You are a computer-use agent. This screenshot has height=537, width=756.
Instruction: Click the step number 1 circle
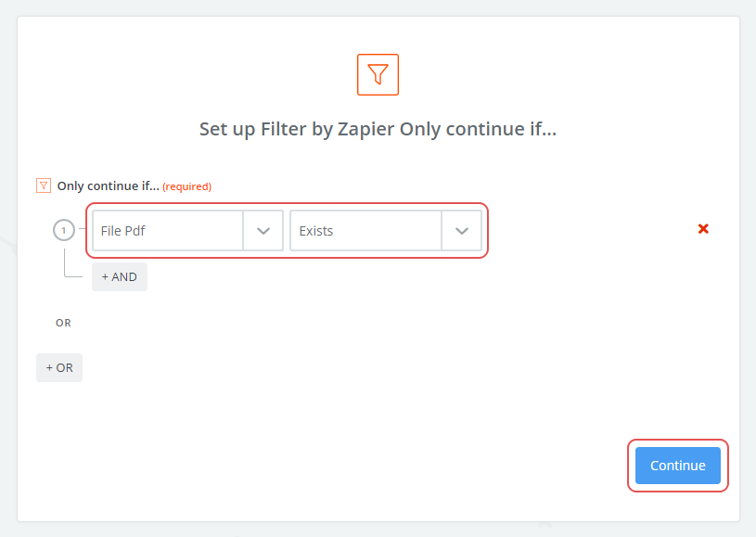[x=63, y=230]
